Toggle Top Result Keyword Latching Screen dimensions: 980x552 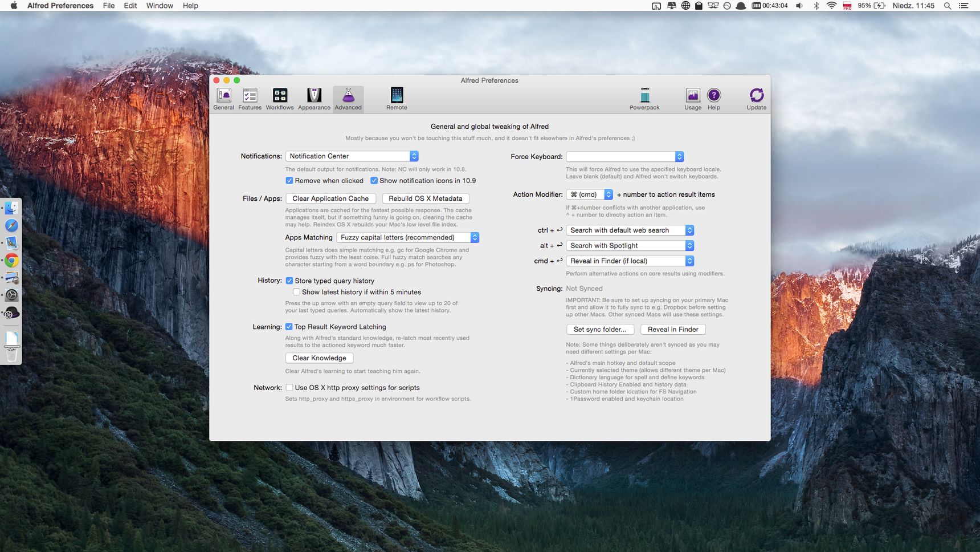tap(289, 327)
